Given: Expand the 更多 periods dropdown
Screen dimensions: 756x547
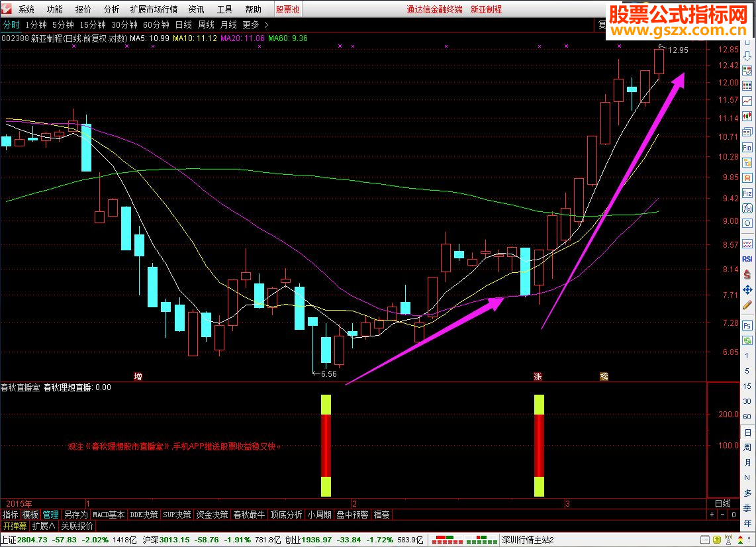Looking at the screenshot, I should (256, 25).
